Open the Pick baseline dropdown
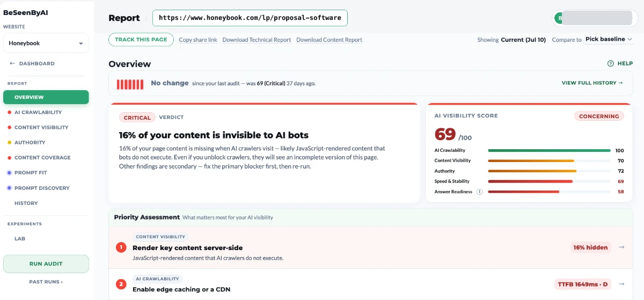The height and width of the screenshot is (300, 644). [x=609, y=39]
